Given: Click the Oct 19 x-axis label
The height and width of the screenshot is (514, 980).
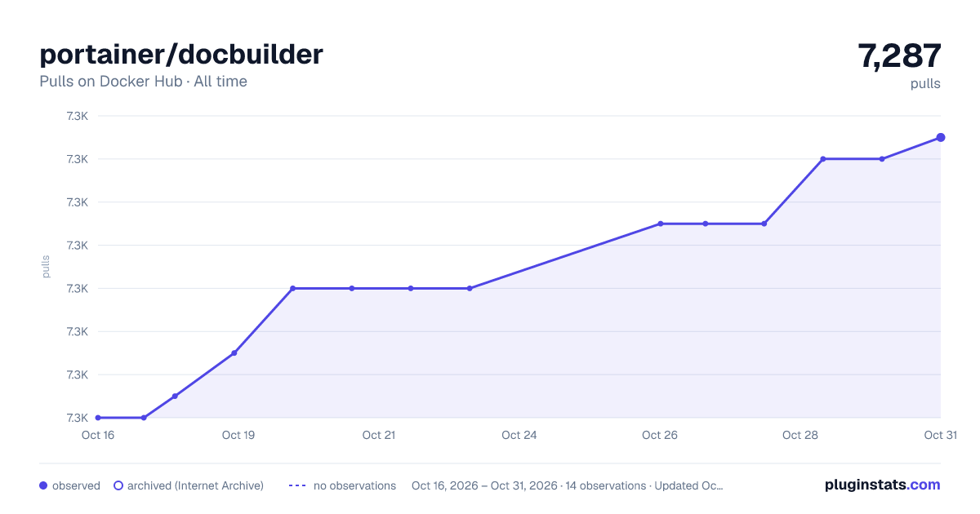Looking at the screenshot, I should click(238, 435).
